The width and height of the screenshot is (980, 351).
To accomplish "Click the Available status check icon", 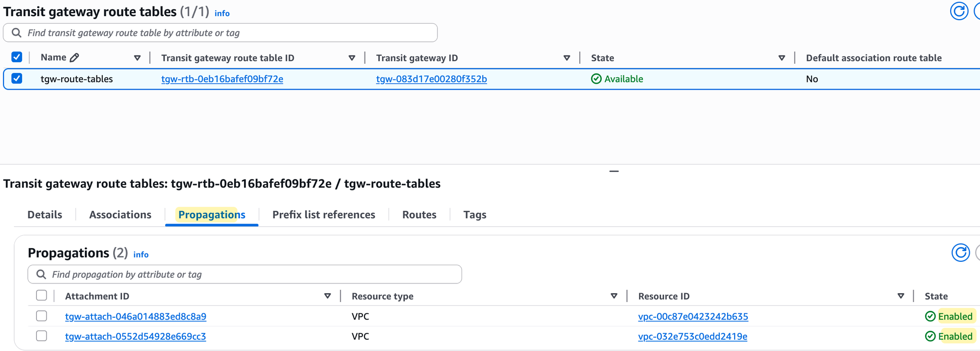I will coord(596,79).
